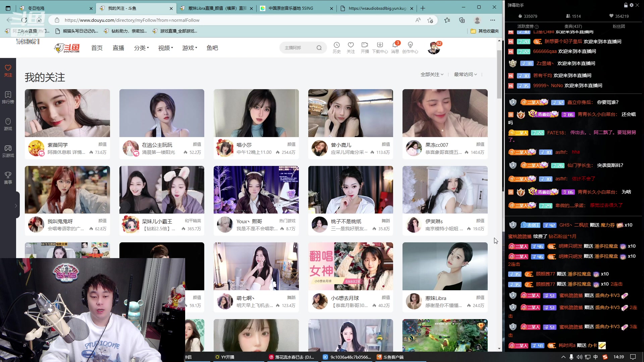The height and width of the screenshot is (362, 644).
Task: Open 小6想去月球 stream thumbnail
Action: [x=351, y=266]
